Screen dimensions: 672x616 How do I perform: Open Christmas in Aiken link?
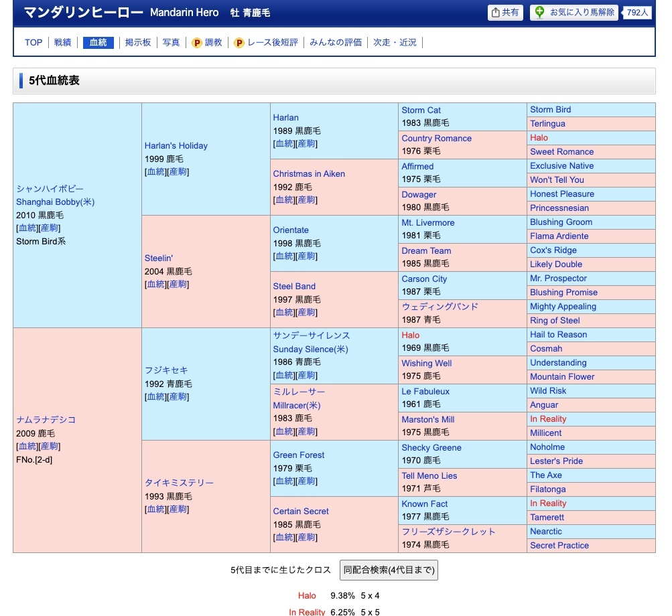tap(309, 173)
